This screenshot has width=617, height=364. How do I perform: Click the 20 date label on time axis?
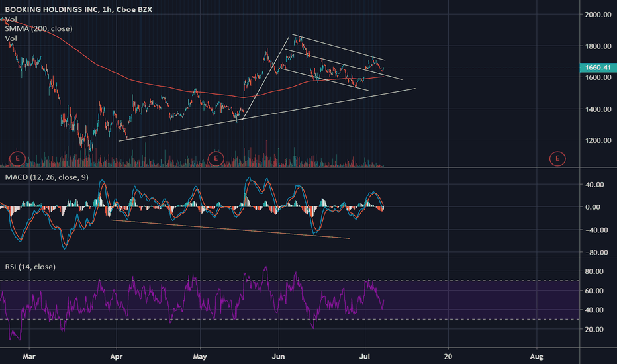click(x=448, y=357)
